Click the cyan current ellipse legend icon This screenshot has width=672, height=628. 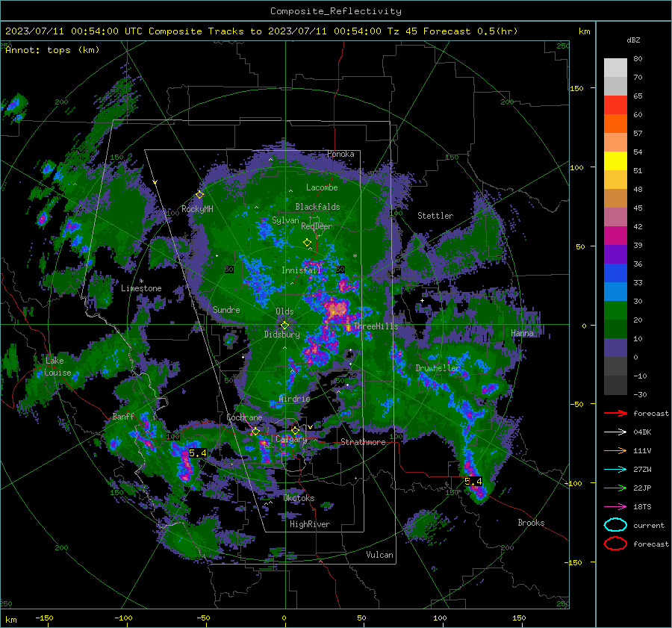click(x=615, y=525)
